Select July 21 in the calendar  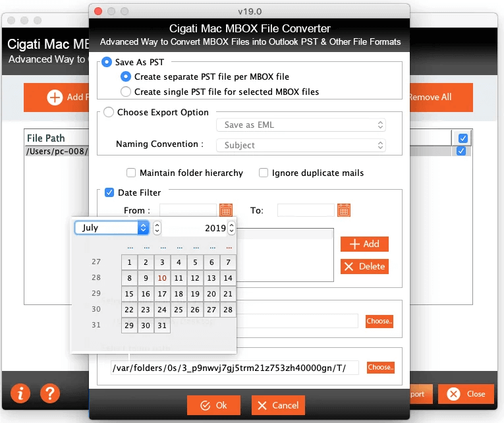[x=228, y=294]
